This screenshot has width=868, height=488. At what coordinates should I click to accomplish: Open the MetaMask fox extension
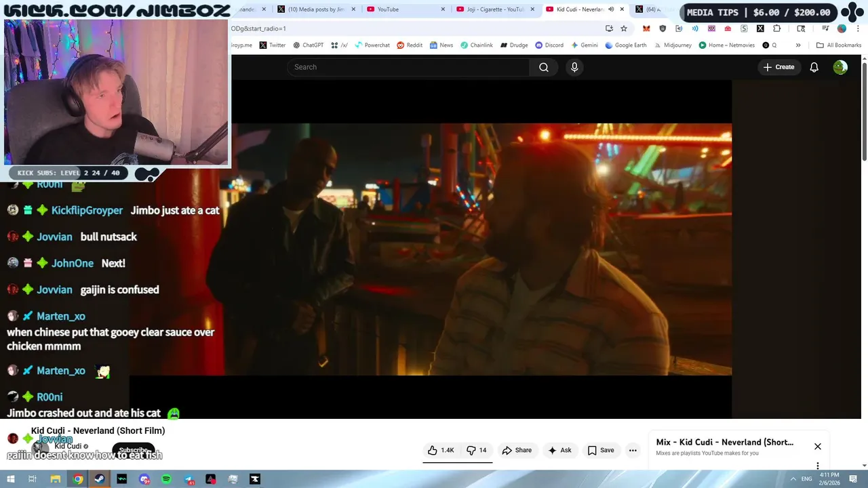[x=646, y=28]
